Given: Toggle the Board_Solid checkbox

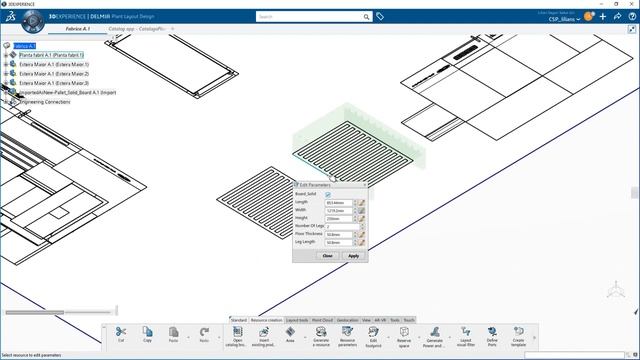Looking at the screenshot, I should [328, 194].
